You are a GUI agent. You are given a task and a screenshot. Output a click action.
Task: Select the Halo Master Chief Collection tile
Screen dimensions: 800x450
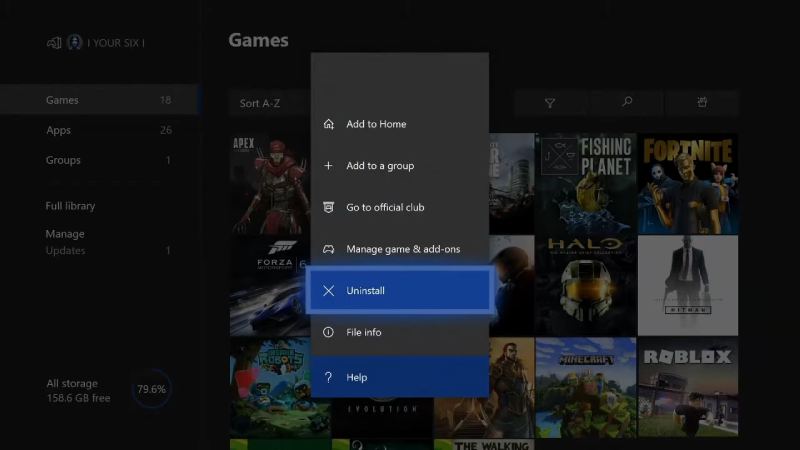pyautogui.click(x=586, y=286)
